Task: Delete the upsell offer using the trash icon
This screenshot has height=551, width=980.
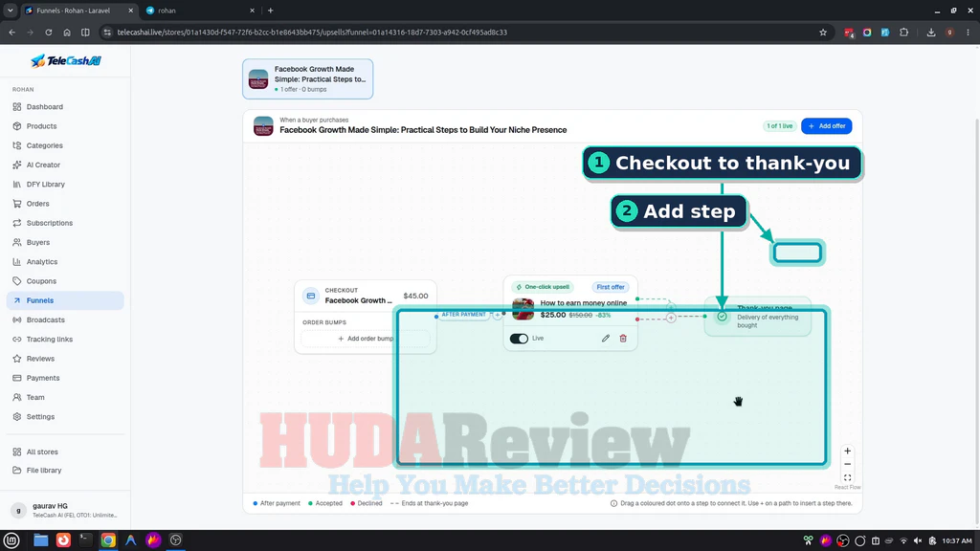Action: [x=623, y=338]
